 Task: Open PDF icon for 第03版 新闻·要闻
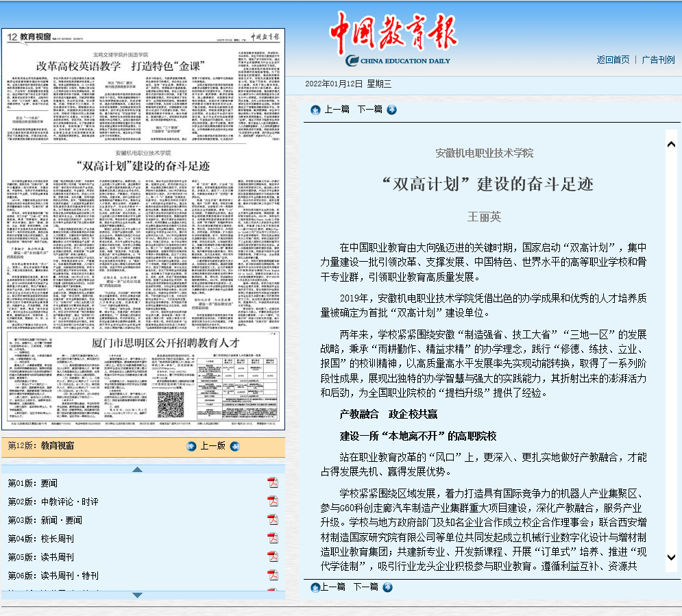click(x=273, y=519)
